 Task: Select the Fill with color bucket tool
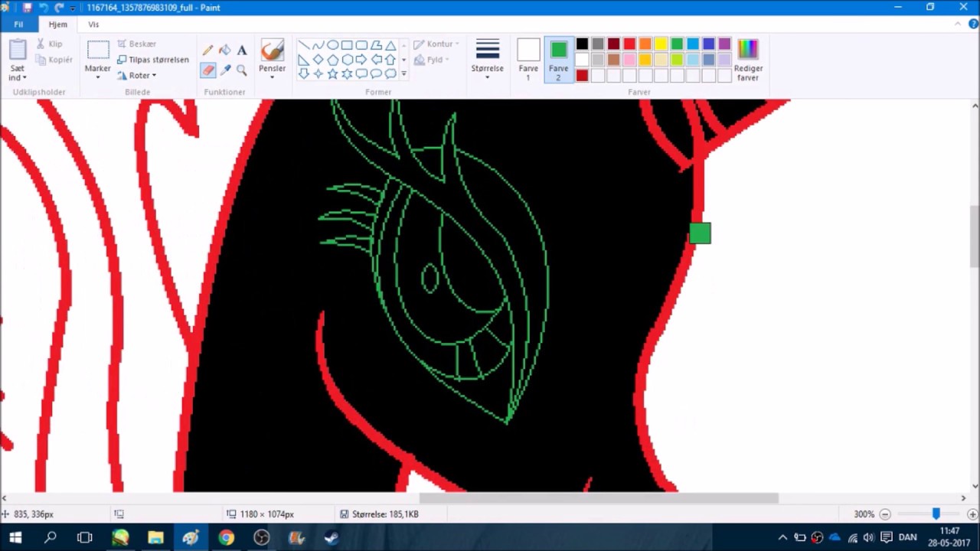pyautogui.click(x=224, y=51)
